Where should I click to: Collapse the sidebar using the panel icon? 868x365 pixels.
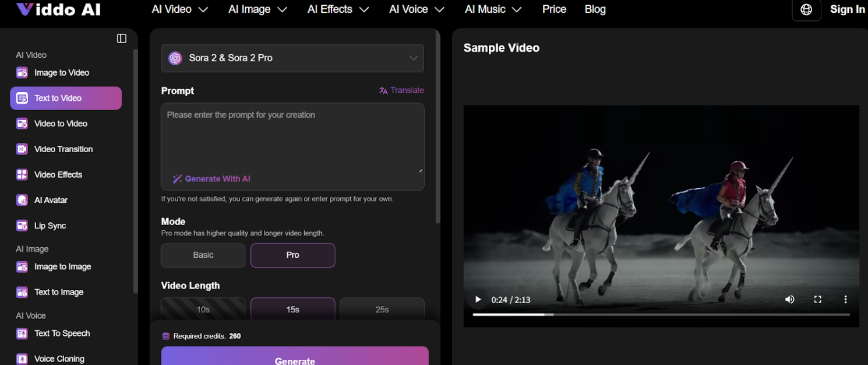coord(121,38)
